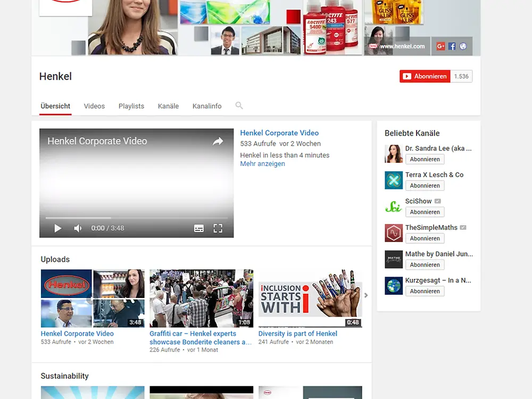Go to the Kanäle tab

coord(168,106)
